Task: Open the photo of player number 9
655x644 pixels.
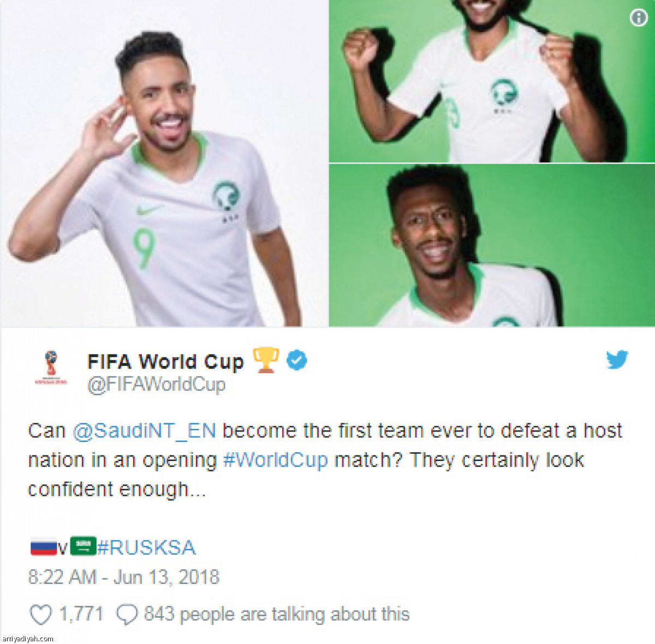Action: 164,163
